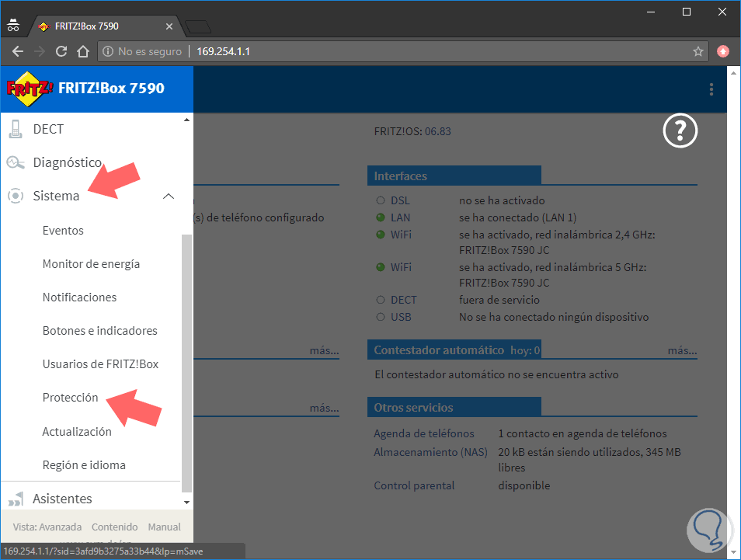The height and width of the screenshot is (560, 741).
Task: Select the Sistema menu entry
Action: [56, 196]
